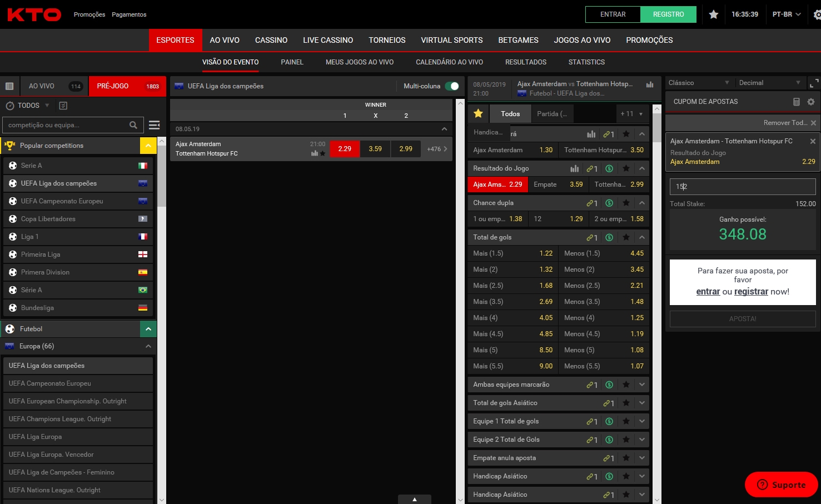
Task: Select the AO VIVO 114 sidebar tab
Action: tap(54, 86)
